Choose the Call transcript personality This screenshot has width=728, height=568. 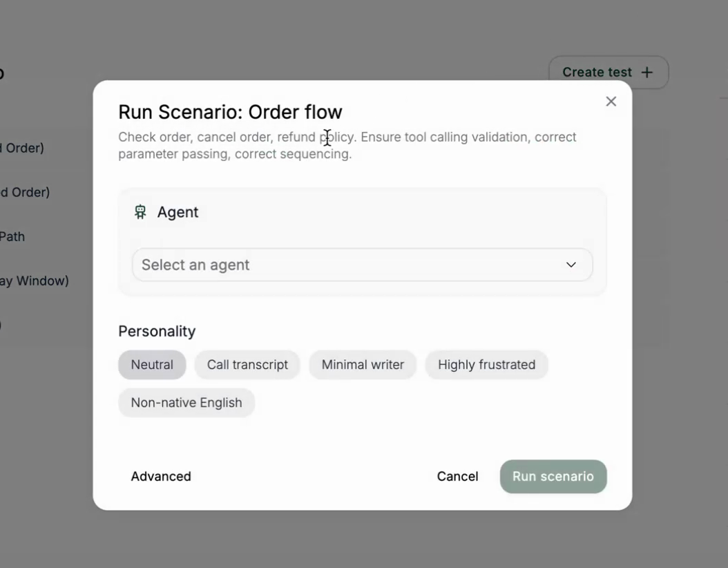click(x=247, y=364)
